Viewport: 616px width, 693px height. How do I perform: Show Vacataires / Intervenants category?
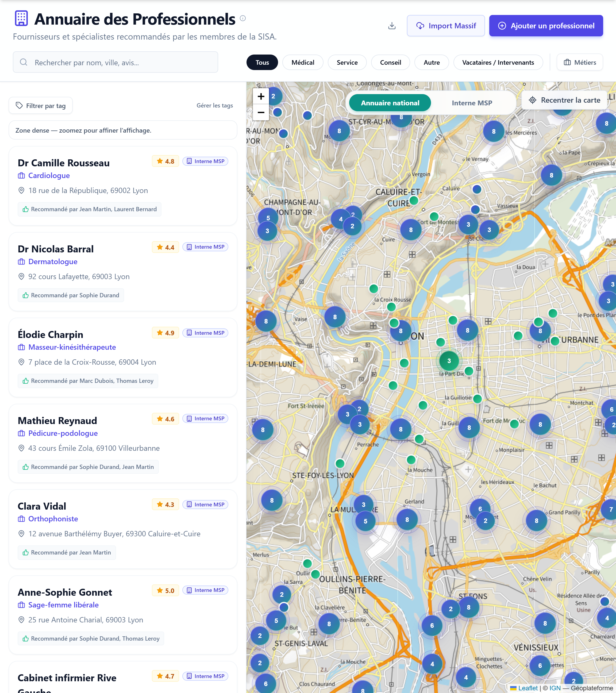[x=498, y=62]
